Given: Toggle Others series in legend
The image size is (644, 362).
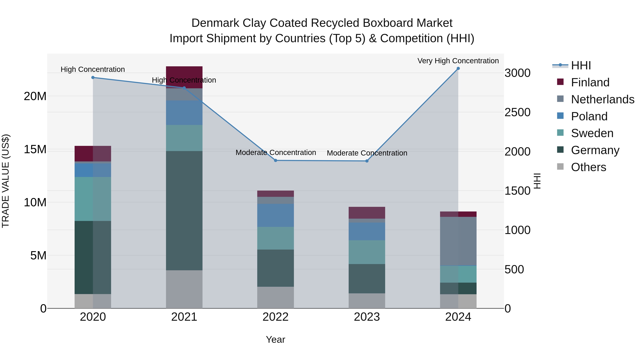Looking at the screenshot, I should 582,167.
